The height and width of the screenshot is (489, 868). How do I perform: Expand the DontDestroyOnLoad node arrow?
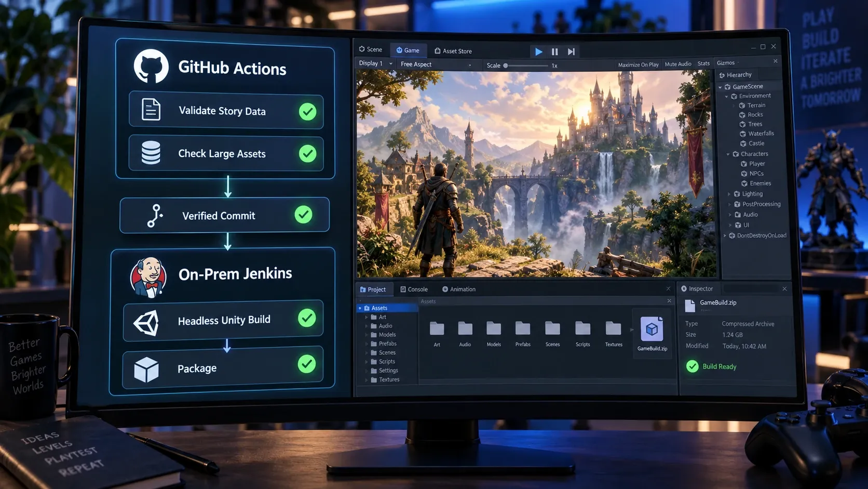[x=725, y=236]
